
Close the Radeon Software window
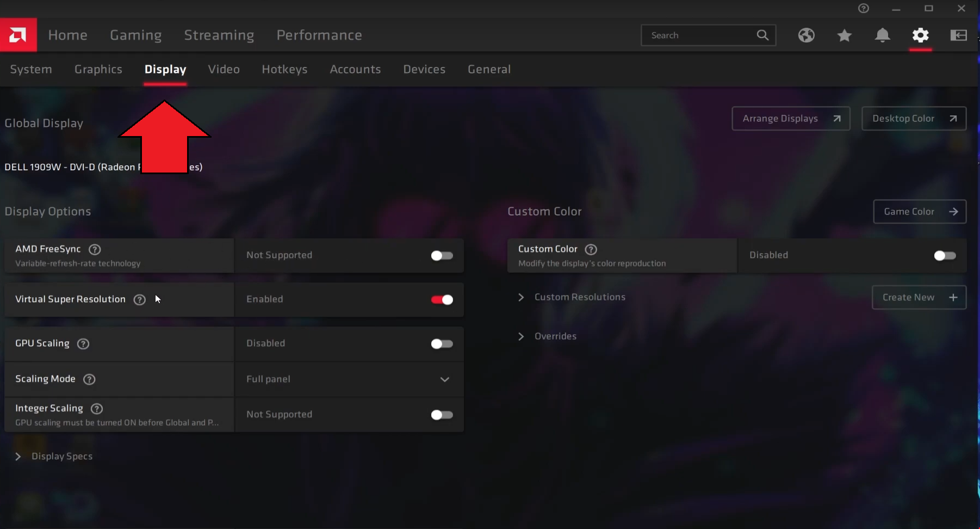pyautogui.click(x=962, y=9)
